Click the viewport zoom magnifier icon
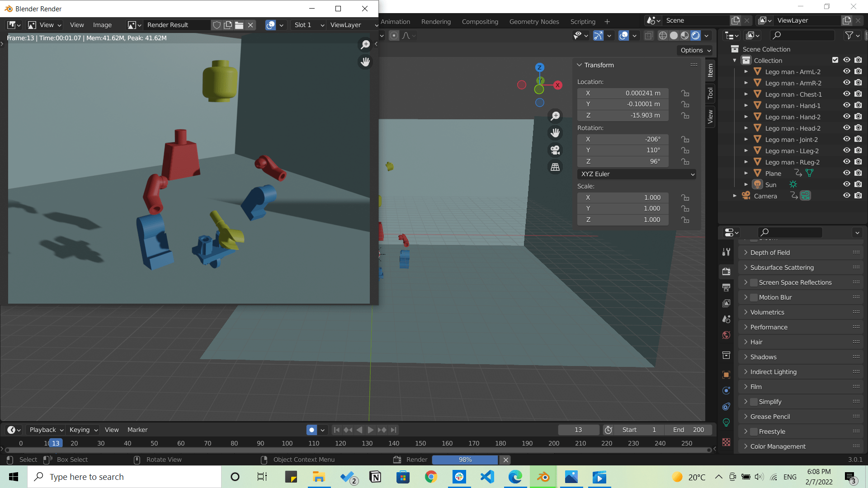Viewport: 868px width, 488px height. point(555,116)
